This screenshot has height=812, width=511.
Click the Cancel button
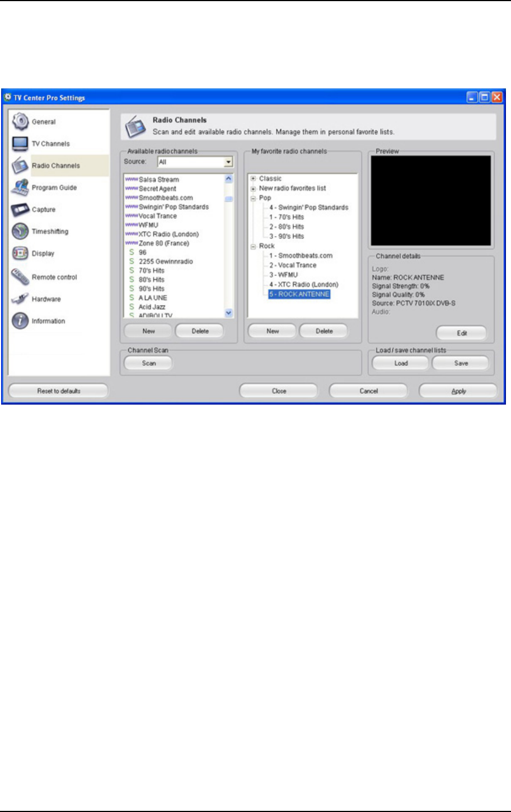[x=368, y=391]
